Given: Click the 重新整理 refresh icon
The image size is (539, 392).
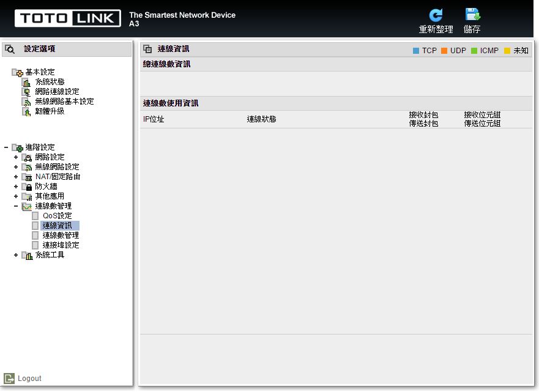Looking at the screenshot, I should click(x=436, y=15).
